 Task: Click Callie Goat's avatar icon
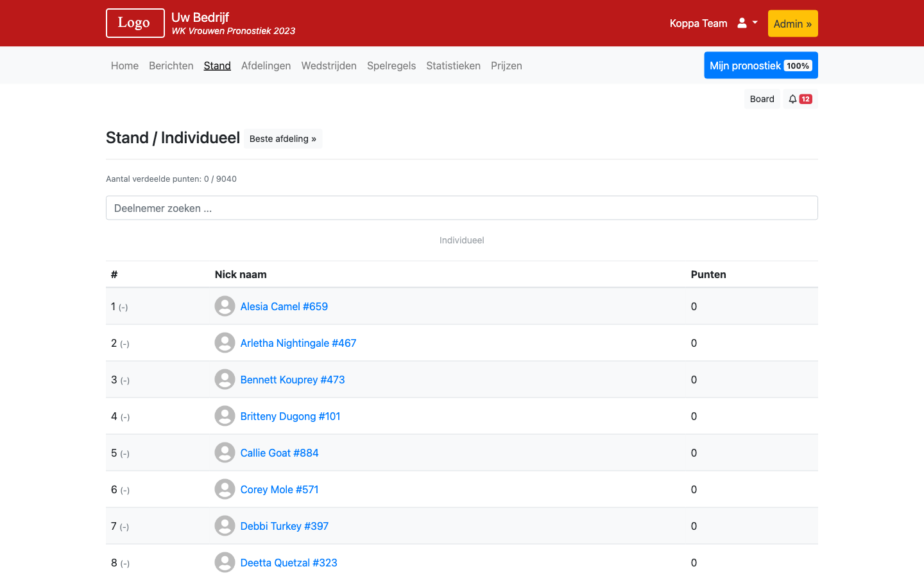click(225, 453)
